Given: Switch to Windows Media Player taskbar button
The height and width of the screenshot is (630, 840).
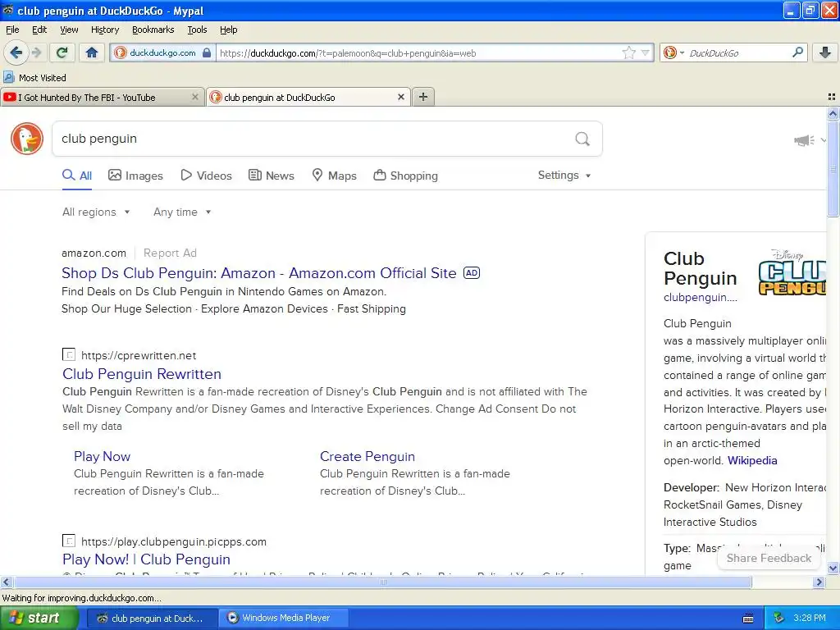Looking at the screenshot, I should (x=285, y=618).
